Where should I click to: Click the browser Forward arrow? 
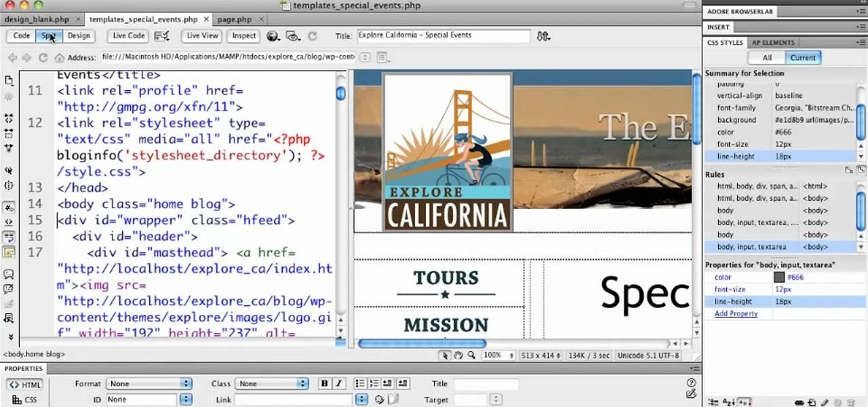(x=26, y=58)
